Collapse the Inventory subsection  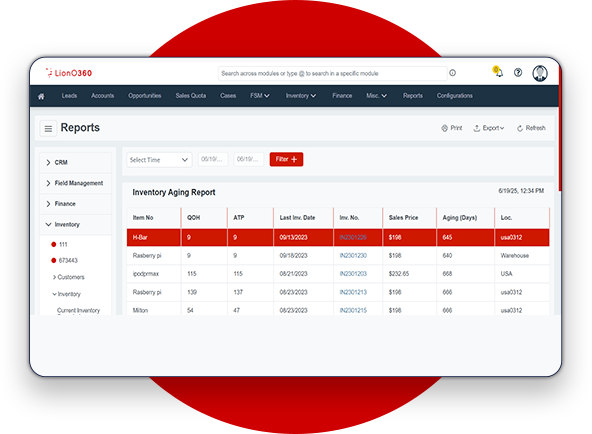pos(66,294)
